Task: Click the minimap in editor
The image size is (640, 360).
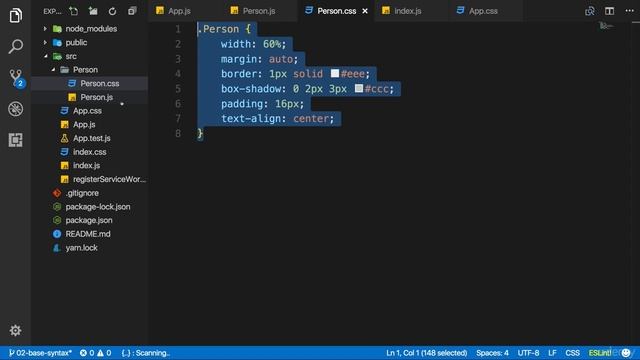Action: [x=607, y=26]
